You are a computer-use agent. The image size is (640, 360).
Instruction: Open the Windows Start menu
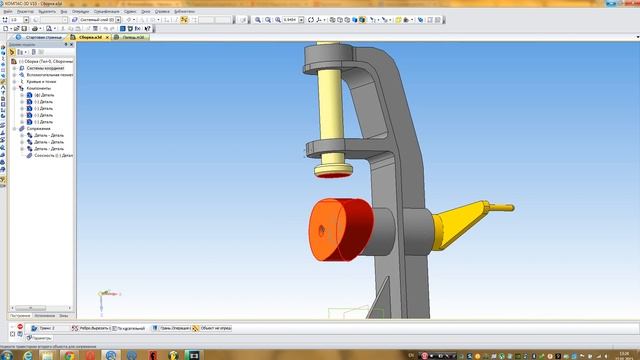(x=7, y=355)
